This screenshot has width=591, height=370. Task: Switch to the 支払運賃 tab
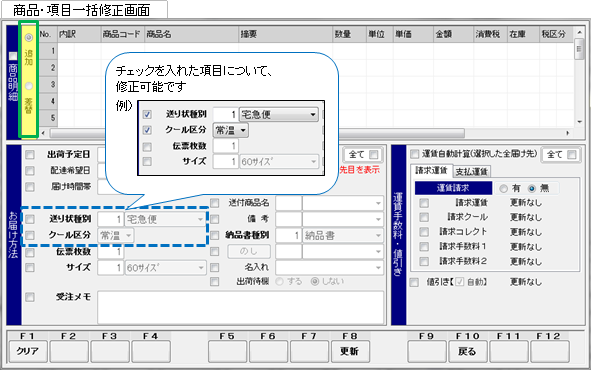(471, 172)
